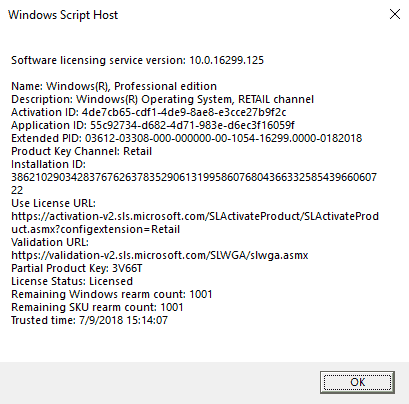This screenshot has height=404, width=409.
Task: Click the Windows Script Host title text
Action: click(x=63, y=15)
